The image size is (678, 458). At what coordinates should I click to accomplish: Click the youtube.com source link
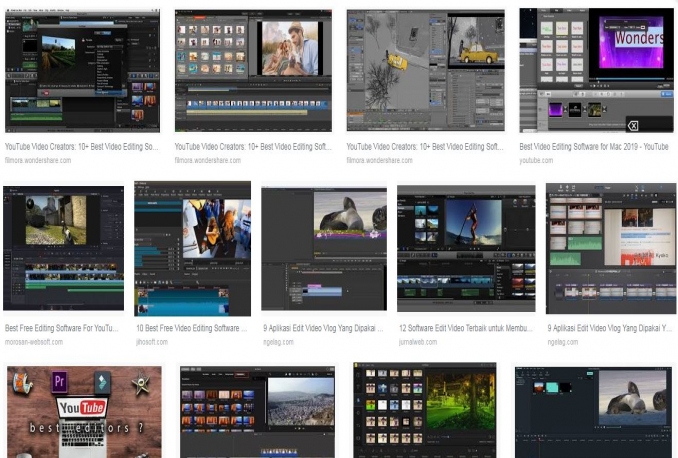click(536, 160)
